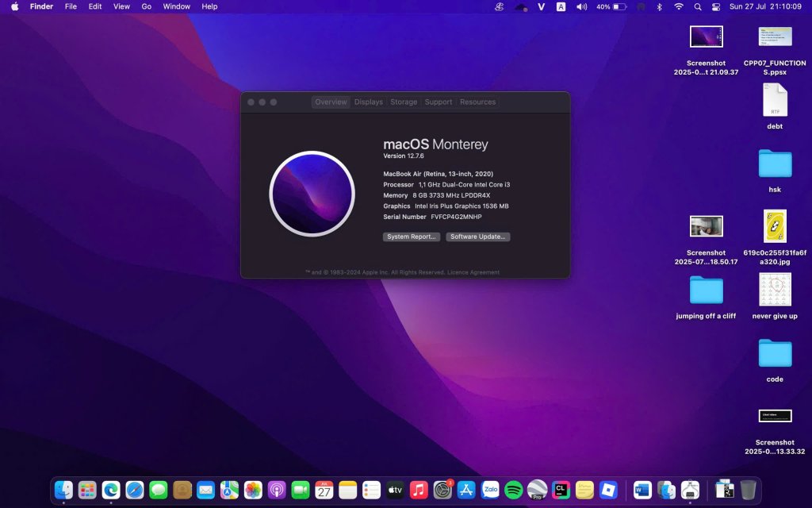Open Roblox in the Dock

pos(608,490)
